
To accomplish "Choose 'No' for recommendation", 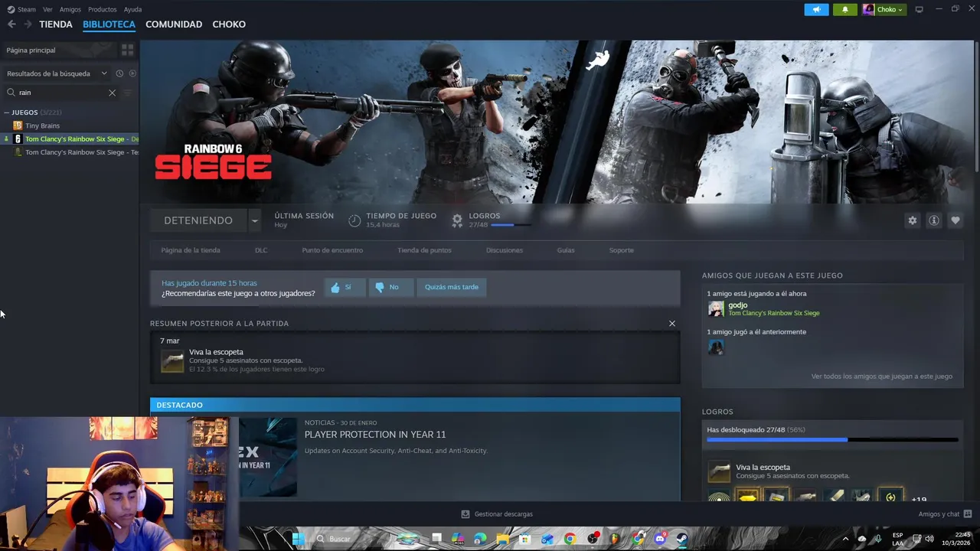I will [x=391, y=287].
